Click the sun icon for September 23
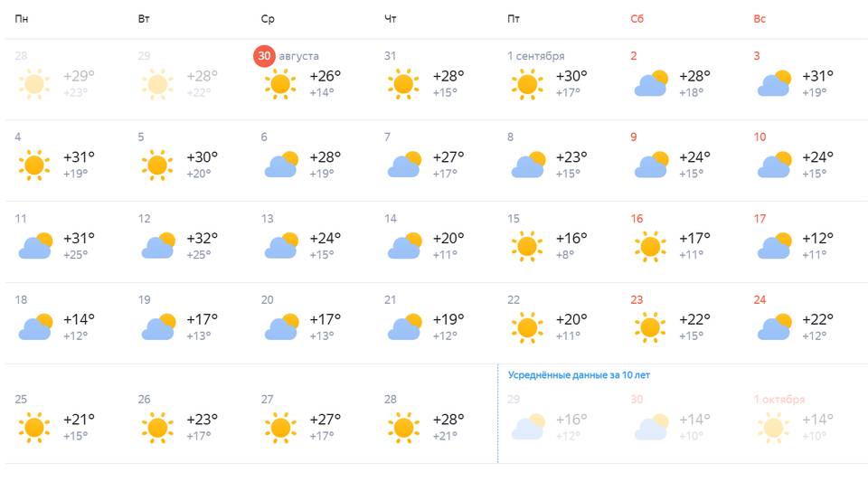This screenshot has height=482, width=868. coord(649,327)
